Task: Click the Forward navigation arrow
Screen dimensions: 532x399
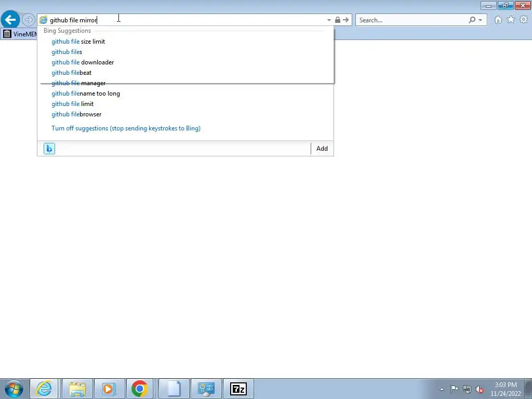Action: click(29, 20)
